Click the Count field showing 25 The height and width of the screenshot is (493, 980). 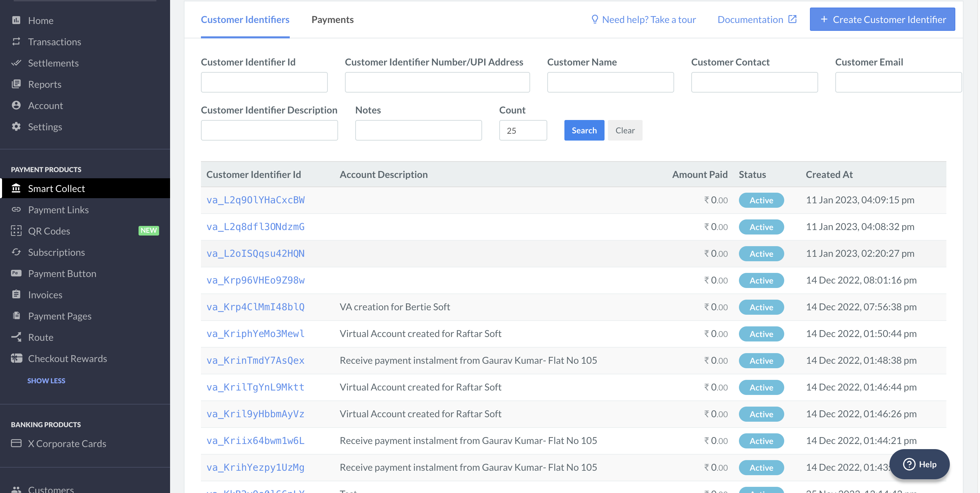pos(523,130)
